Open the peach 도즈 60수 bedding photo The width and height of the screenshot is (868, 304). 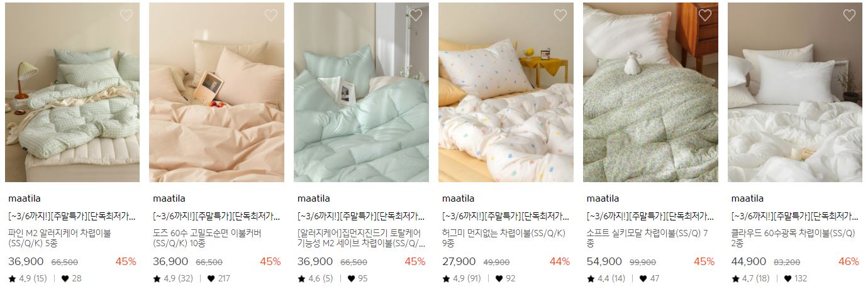click(x=217, y=92)
